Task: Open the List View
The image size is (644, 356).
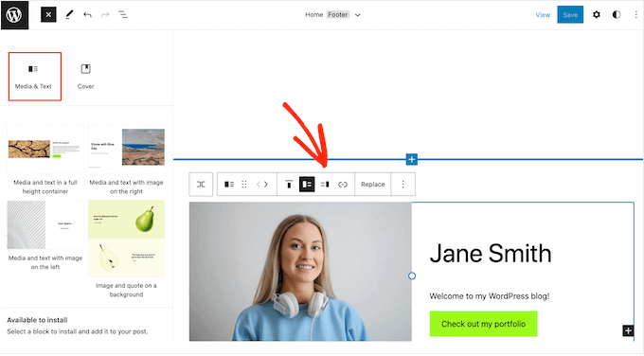Action: tap(123, 15)
